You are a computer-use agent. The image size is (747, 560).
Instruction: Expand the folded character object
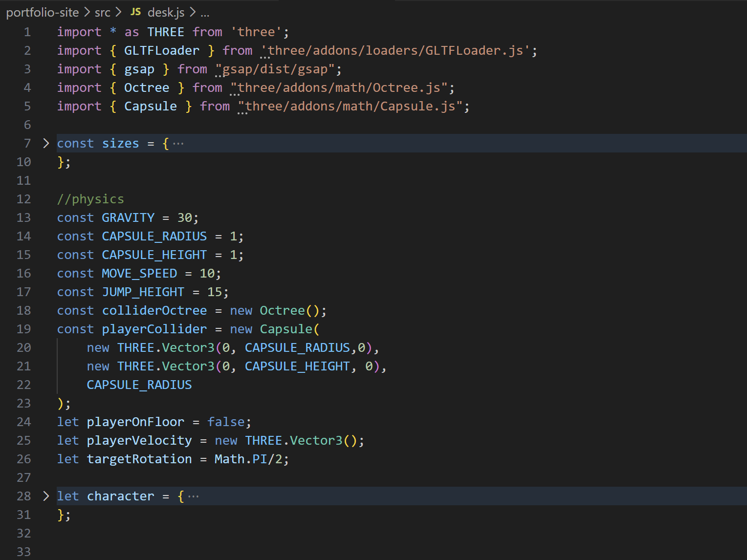click(x=46, y=496)
